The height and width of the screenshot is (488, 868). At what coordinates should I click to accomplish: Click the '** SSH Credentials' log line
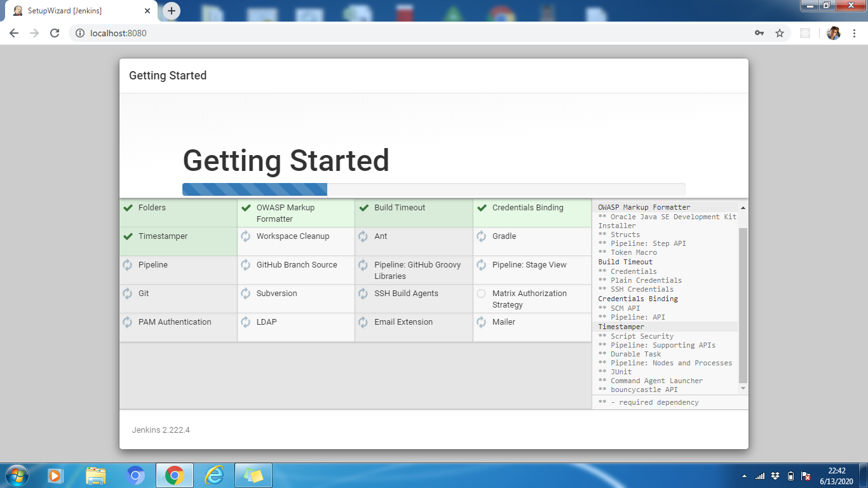(636, 289)
